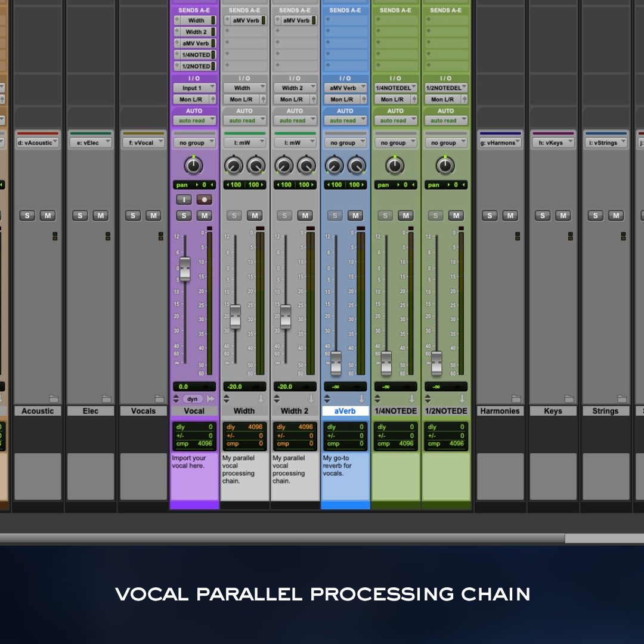Click the aVerb track name
Screen dimensions: 644x644
pyautogui.click(x=345, y=411)
